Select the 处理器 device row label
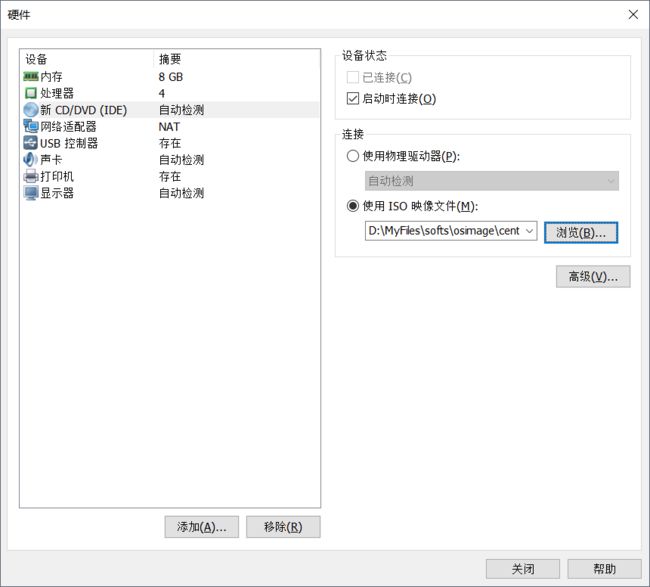Screen dimensions: 650x587 pyautogui.click(x=57, y=93)
